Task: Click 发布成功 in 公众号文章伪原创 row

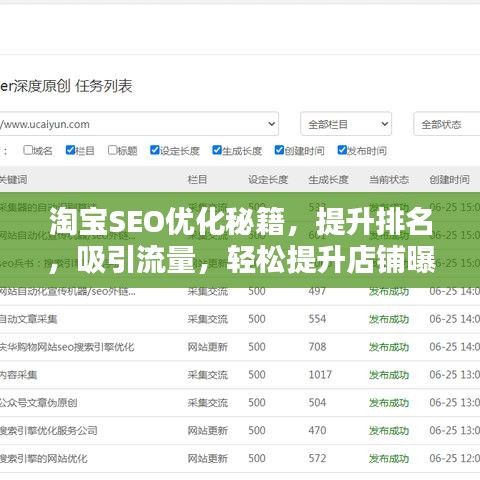Action: tap(389, 403)
